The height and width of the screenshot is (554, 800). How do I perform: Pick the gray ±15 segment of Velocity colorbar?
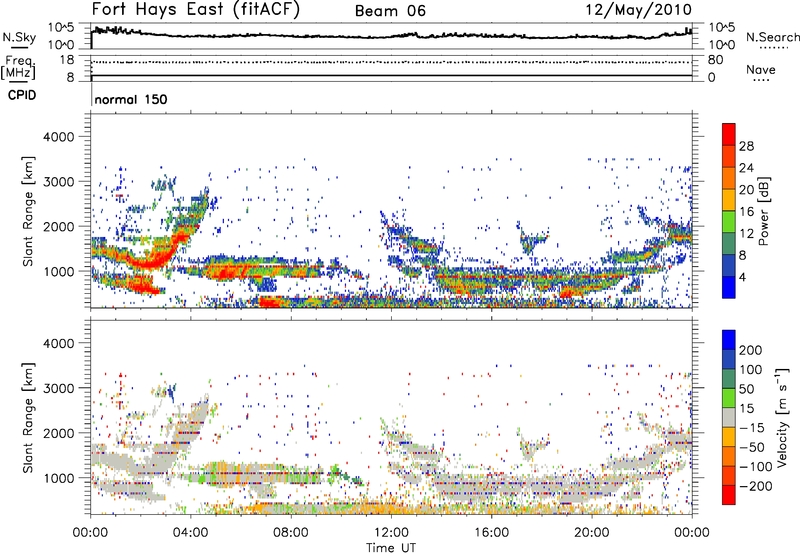pyautogui.click(x=729, y=417)
